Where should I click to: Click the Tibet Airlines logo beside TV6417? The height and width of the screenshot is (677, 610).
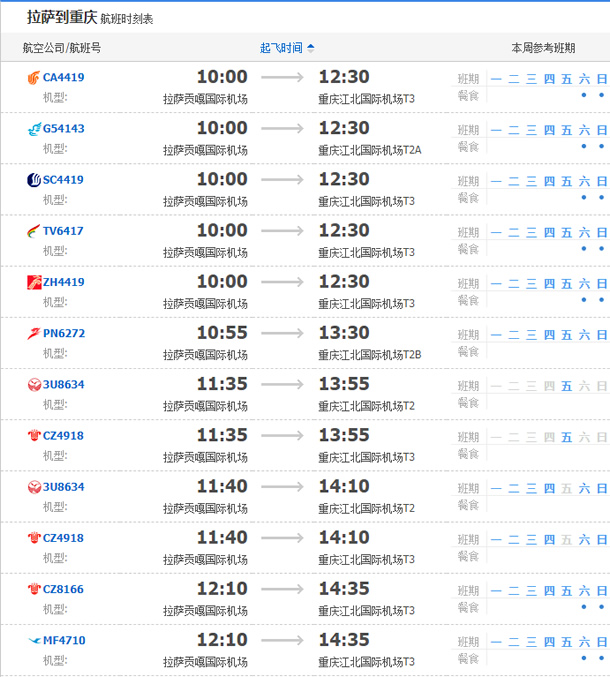pyautogui.click(x=34, y=231)
